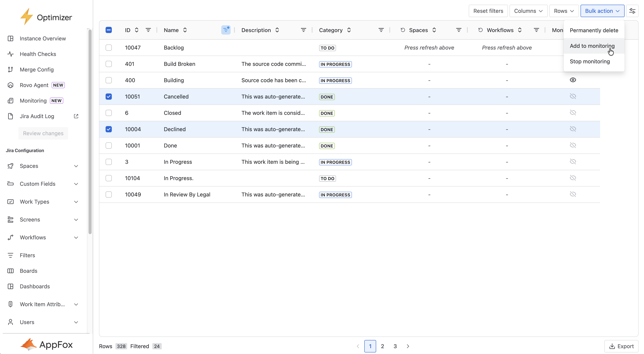Sort by Workflows column arrows
The image size is (644, 354).
(520, 30)
